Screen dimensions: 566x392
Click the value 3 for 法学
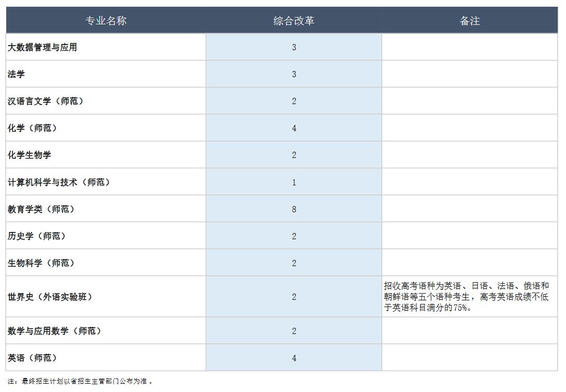[294, 74]
